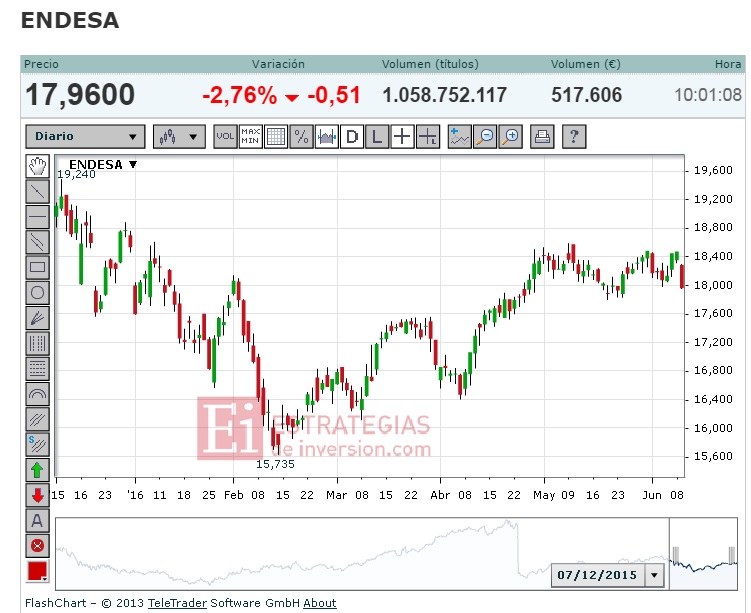The height and width of the screenshot is (613, 751).
Task: Open the red drawing color swatch
Action: coord(37,571)
